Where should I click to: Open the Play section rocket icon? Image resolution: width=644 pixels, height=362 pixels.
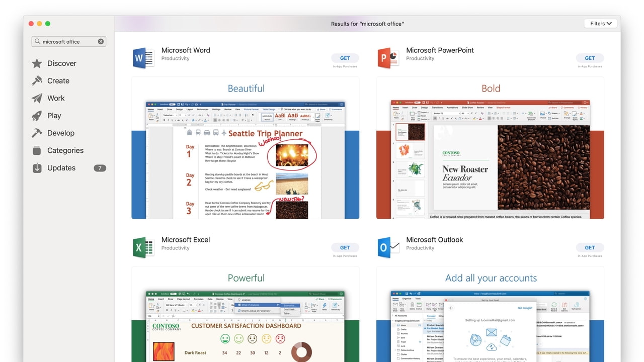[37, 116]
